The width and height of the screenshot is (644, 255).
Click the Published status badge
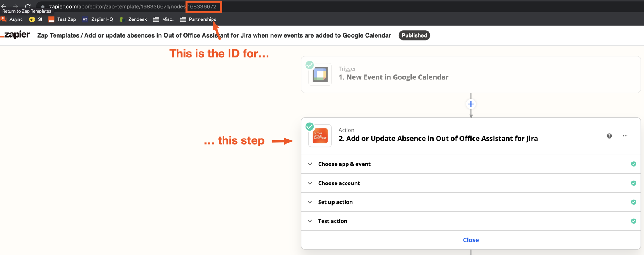[414, 35]
